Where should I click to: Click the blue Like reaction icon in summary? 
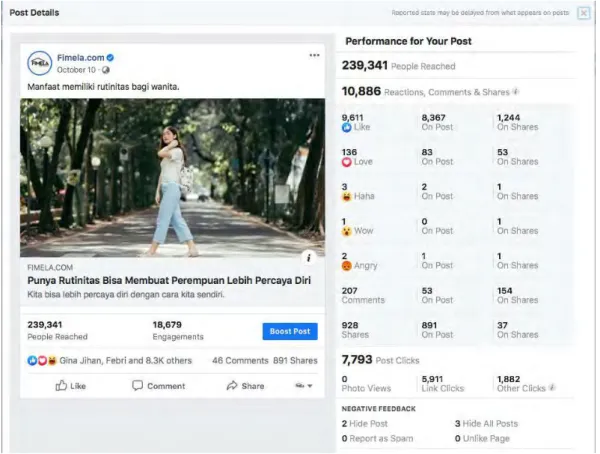pyautogui.click(x=32, y=361)
